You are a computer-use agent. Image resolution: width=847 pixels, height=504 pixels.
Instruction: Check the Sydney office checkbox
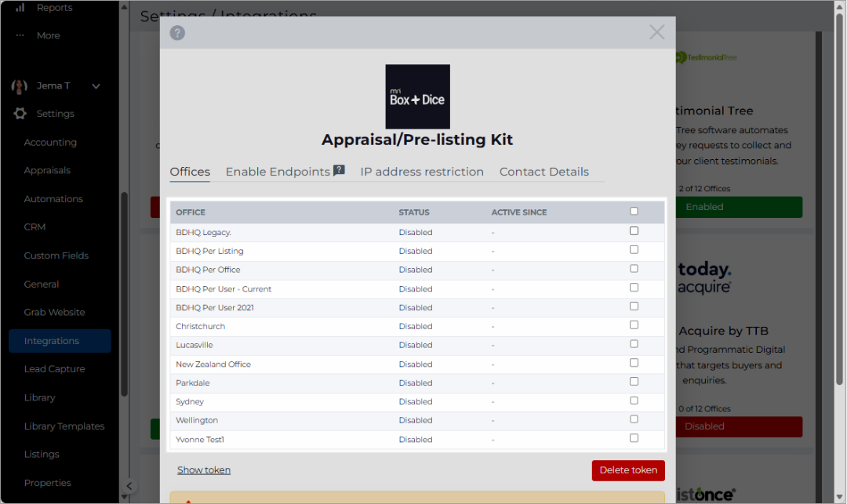pyautogui.click(x=634, y=401)
